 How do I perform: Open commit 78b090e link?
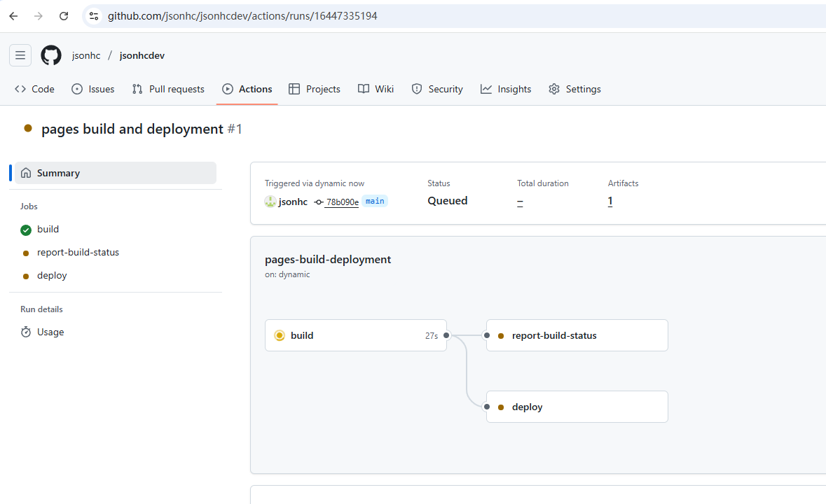point(343,202)
